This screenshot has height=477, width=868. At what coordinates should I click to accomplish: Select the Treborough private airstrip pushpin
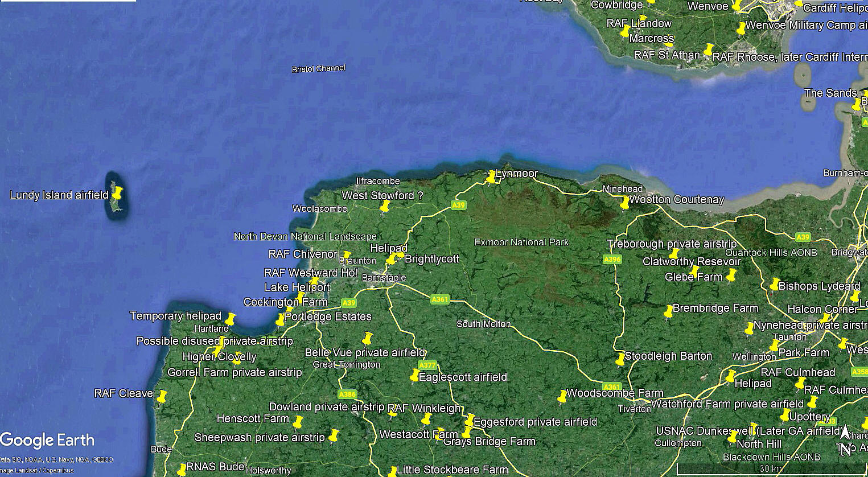[x=674, y=254]
